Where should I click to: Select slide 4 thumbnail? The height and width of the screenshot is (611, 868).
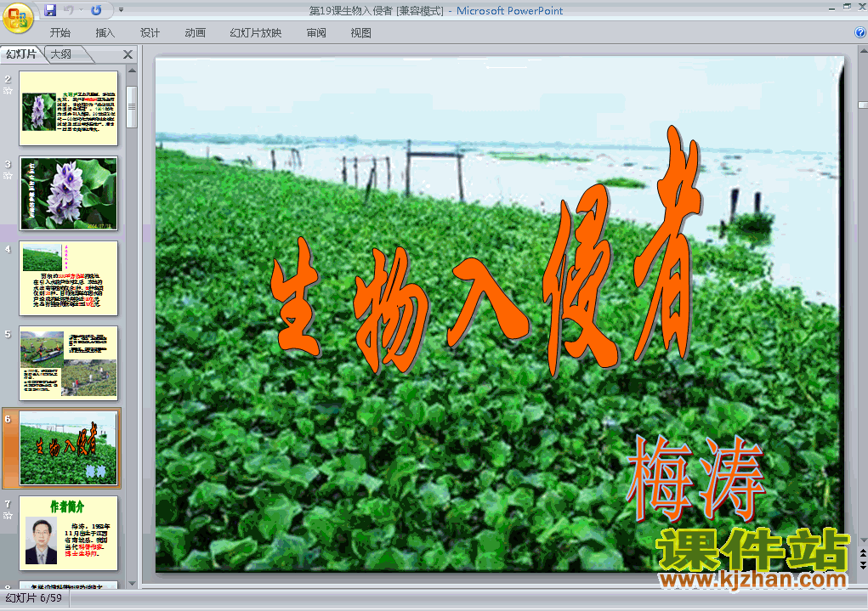click(69, 279)
